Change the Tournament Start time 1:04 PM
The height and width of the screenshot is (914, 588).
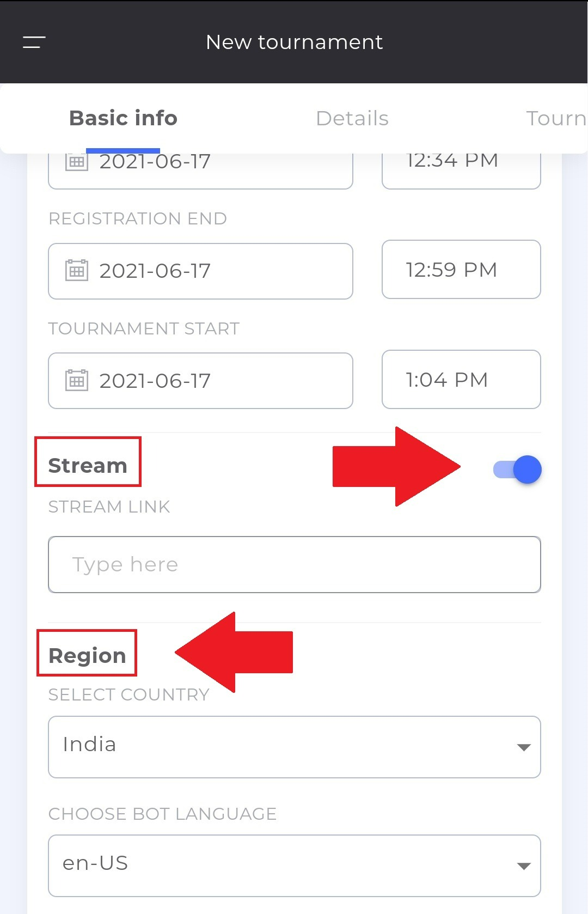(461, 379)
